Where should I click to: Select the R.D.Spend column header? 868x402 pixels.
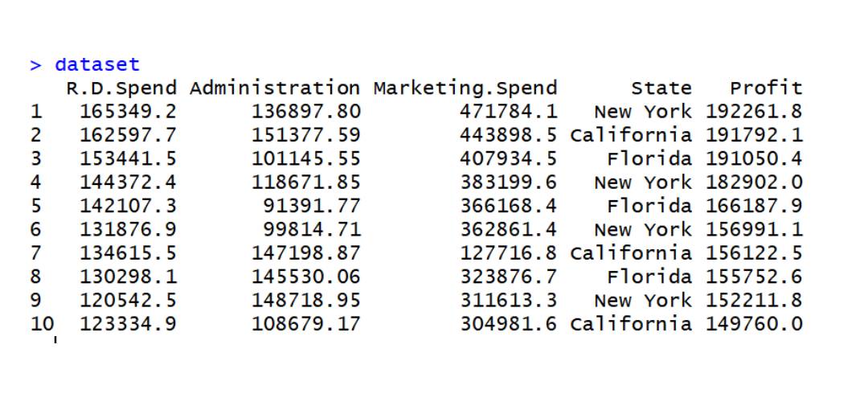tap(121, 88)
